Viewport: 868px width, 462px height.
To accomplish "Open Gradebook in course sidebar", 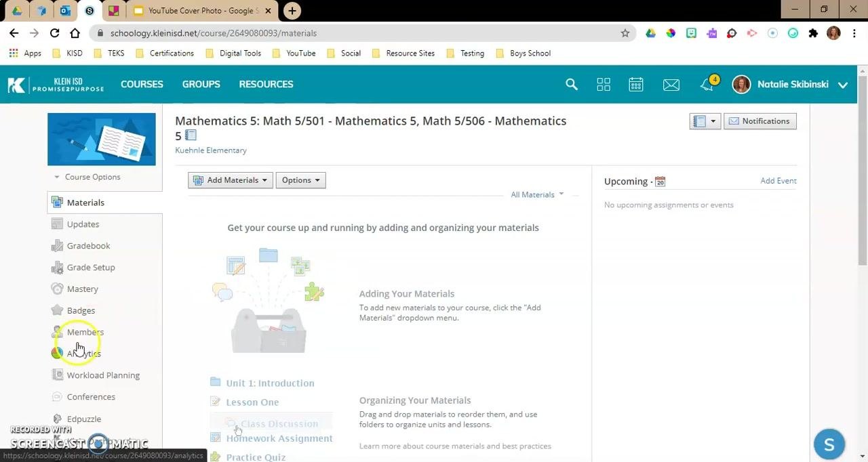I will (x=88, y=246).
